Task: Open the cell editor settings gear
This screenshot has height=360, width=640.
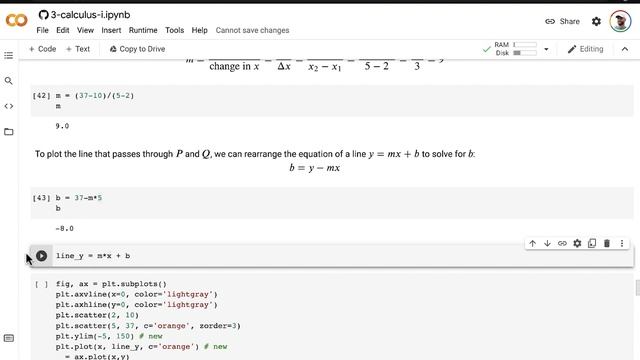Action: click(x=577, y=244)
